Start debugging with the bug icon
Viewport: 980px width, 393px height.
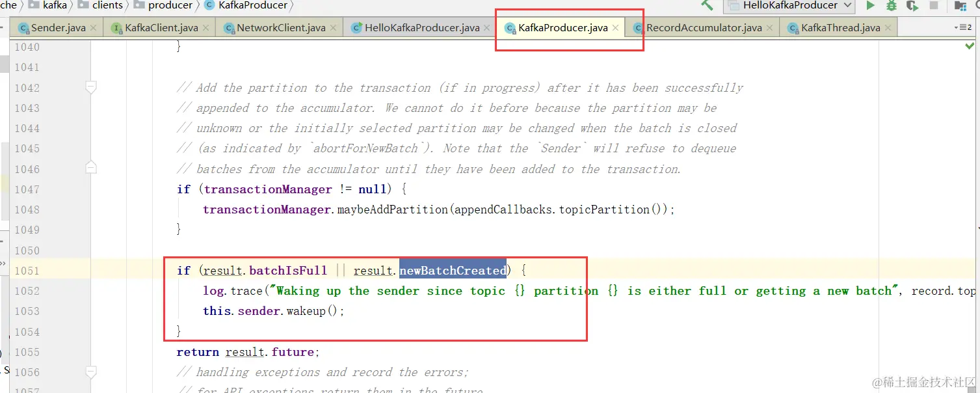click(x=892, y=5)
